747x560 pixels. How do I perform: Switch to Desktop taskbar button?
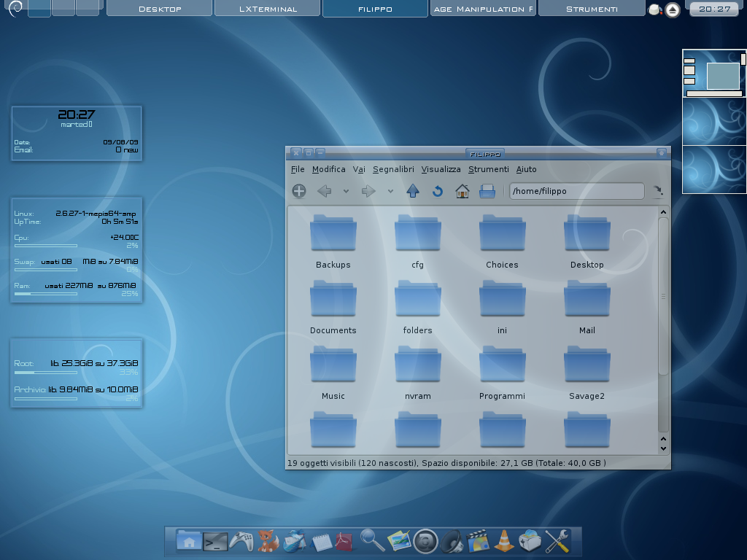(x=160, y=9)
